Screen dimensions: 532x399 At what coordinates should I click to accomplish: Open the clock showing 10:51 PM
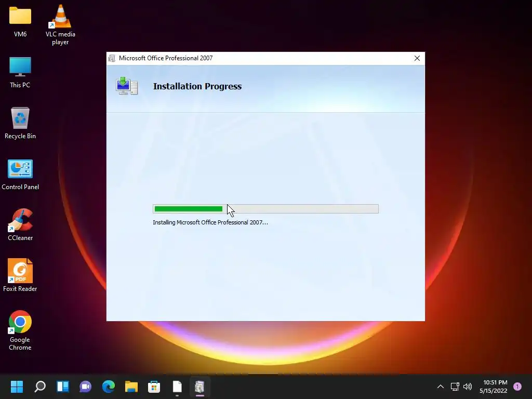pos(494,387)
